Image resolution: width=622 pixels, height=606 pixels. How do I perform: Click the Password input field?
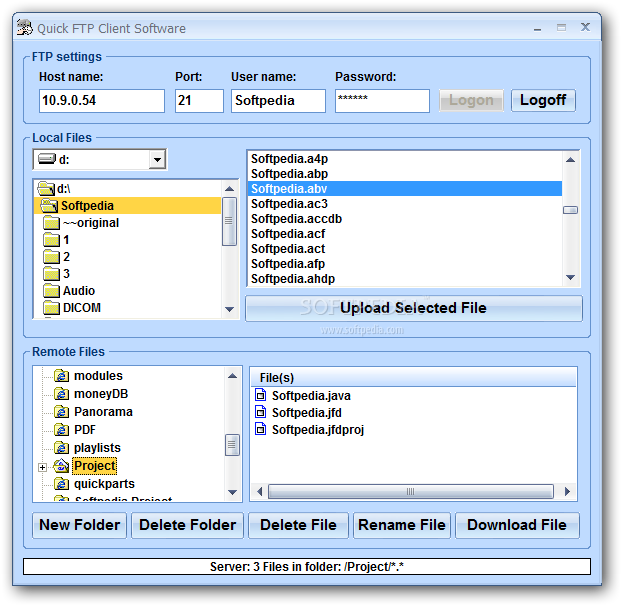382,101
